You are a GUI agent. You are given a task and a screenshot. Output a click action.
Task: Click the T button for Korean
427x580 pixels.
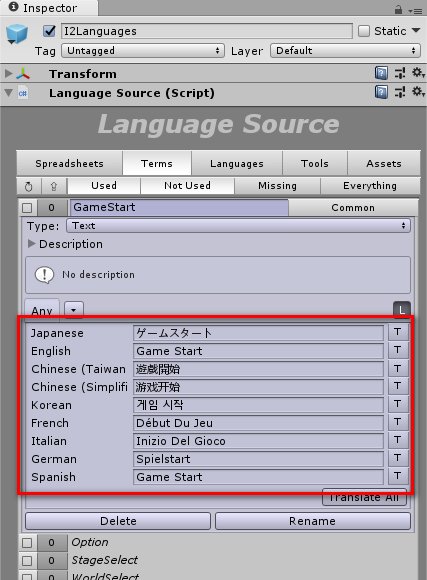point(398,404)
